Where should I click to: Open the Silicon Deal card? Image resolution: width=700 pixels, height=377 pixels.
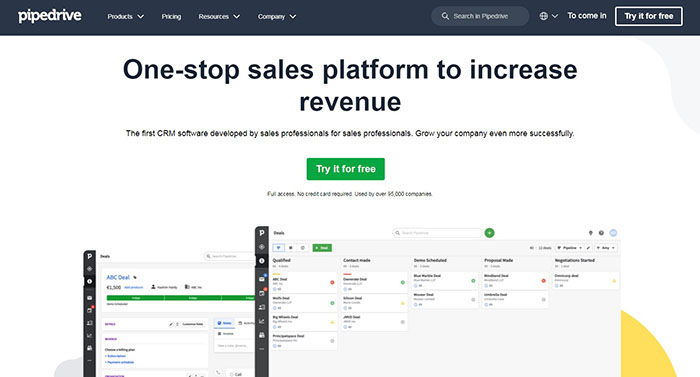tap(375, 302)
